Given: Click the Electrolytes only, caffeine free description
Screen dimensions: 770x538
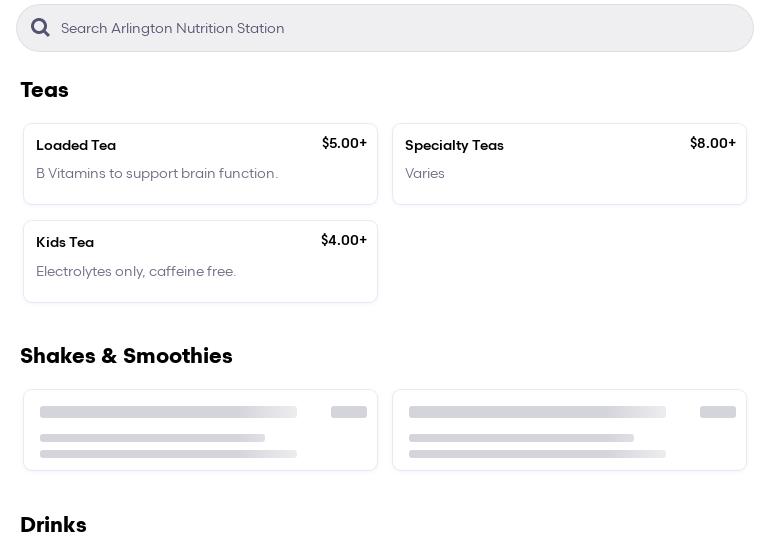Looking at the screenshot, I should coord(136,271).
